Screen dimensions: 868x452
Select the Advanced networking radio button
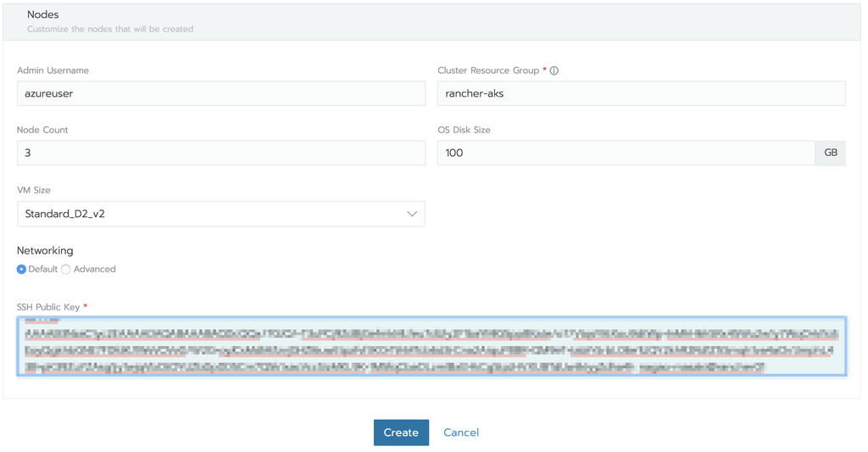tap(66, 269)
